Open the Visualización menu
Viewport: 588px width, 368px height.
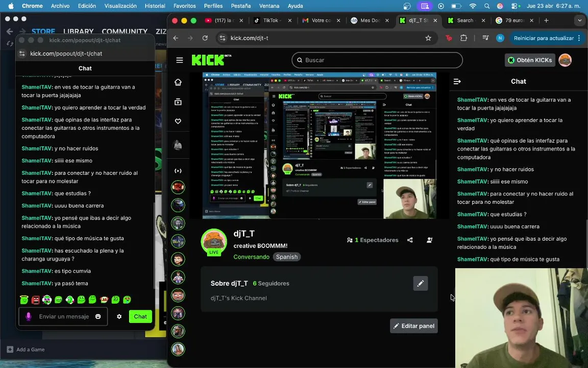pos(120,6)
